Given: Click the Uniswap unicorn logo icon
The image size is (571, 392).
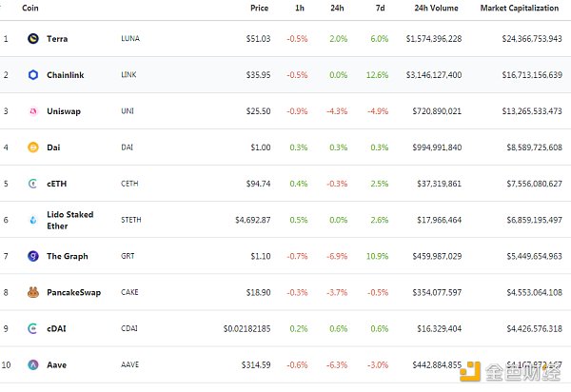Looking at the screenshot, I should pos(32,111).
